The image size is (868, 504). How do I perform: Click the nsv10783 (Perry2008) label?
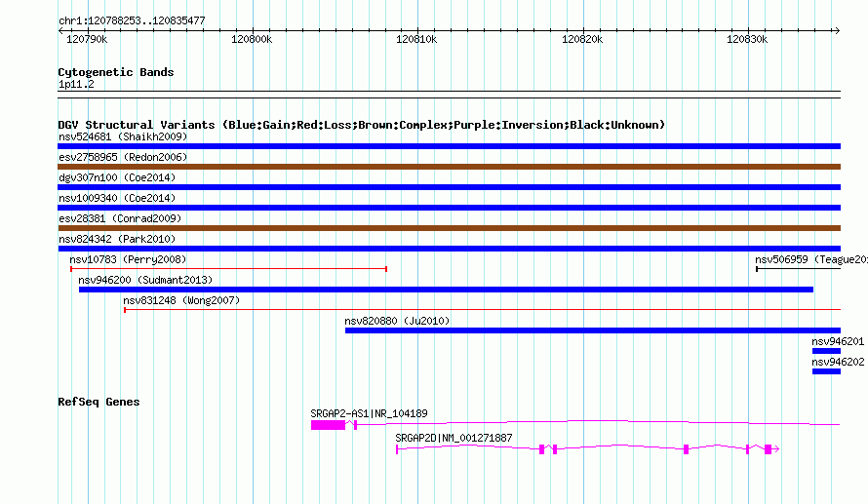tap(128, 259)
